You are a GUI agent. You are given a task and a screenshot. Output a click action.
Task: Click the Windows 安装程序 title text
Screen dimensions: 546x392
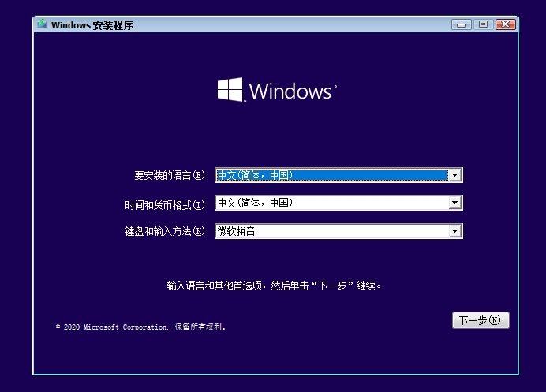click(92, 25)
